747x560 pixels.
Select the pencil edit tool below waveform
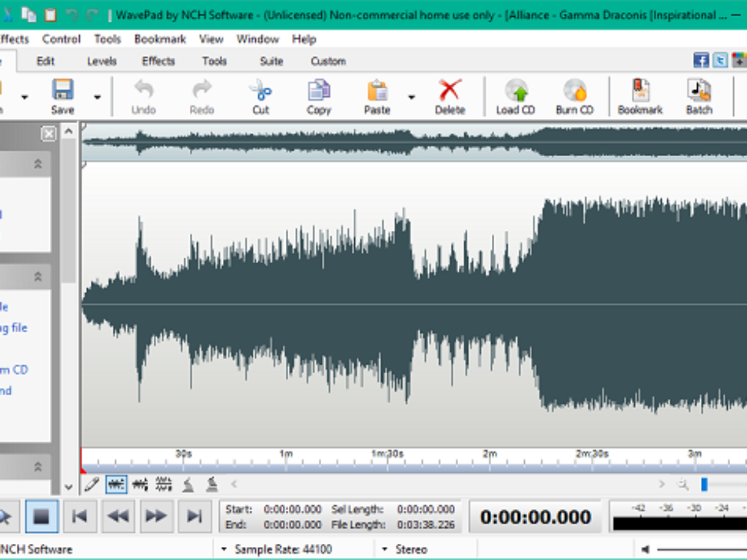[92, 484]
